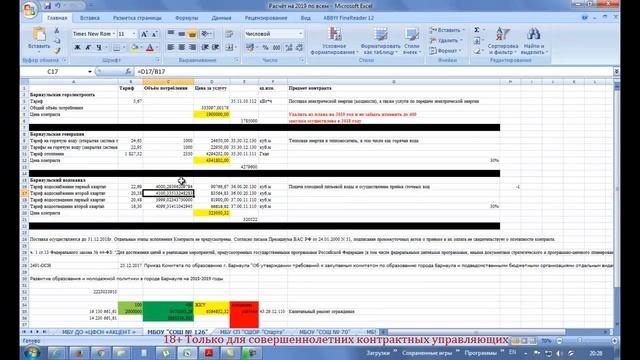Copy the selection with the clipboard copy icon
This screenshot has height=360, width=640.
[x=57, y=41]
